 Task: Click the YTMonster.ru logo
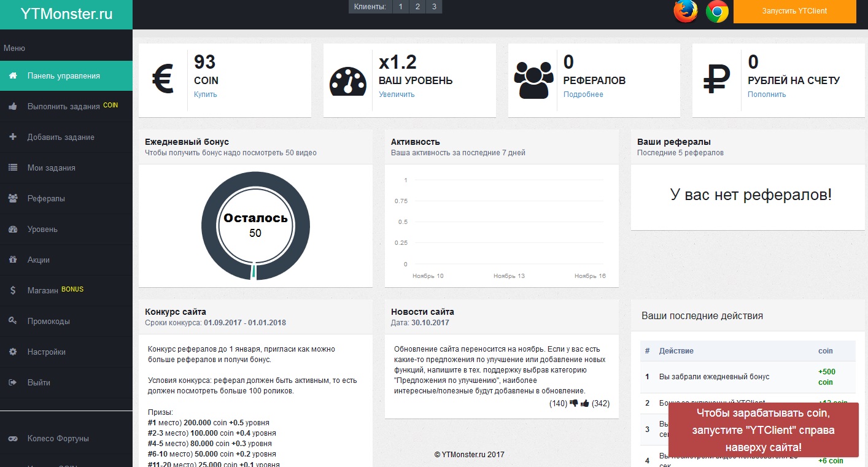pos(66,14)
